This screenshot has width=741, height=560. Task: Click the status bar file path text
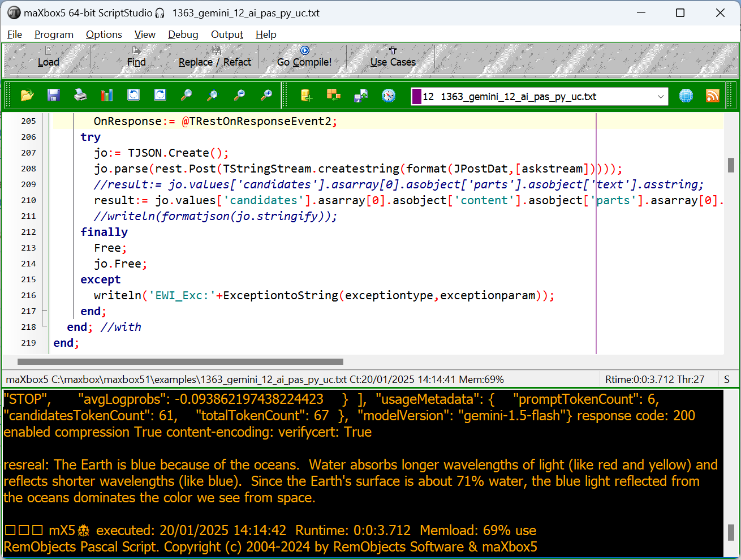[255, 380]
